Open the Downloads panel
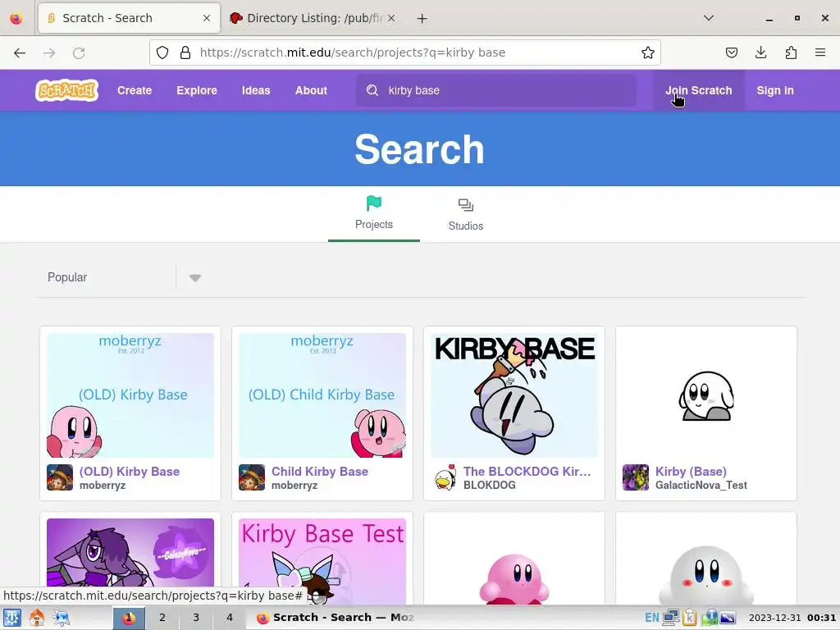Viewport: 840px width, 630px height. coord(760,52)
